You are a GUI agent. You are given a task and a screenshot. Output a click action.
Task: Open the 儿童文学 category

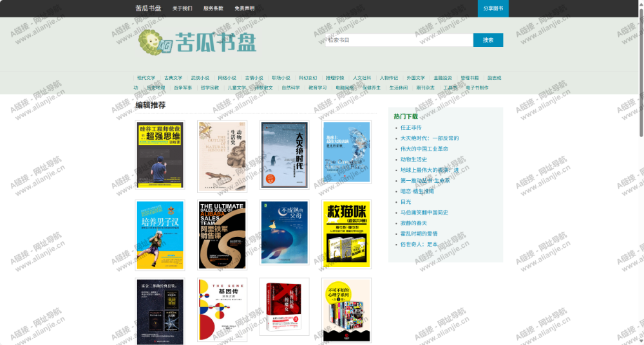coord(237,88)
